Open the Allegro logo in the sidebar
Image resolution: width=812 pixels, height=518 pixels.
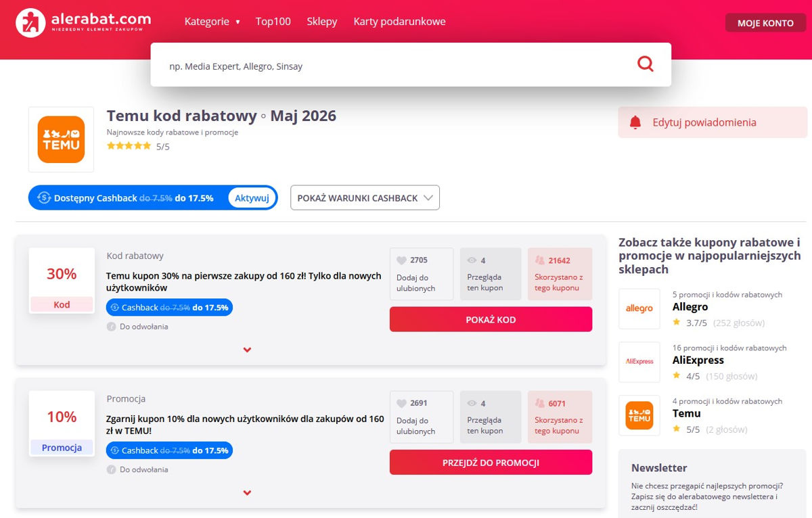click(x=639, y=308)
